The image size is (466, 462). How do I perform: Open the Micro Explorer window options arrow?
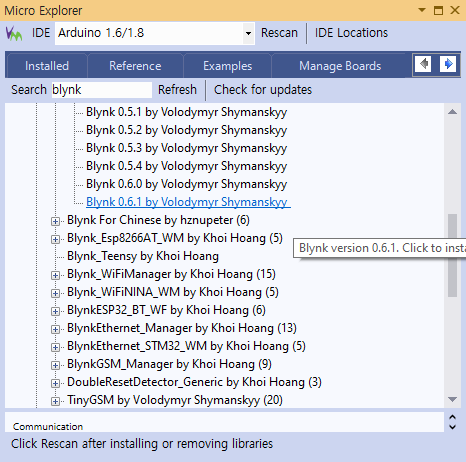point(422,10)
